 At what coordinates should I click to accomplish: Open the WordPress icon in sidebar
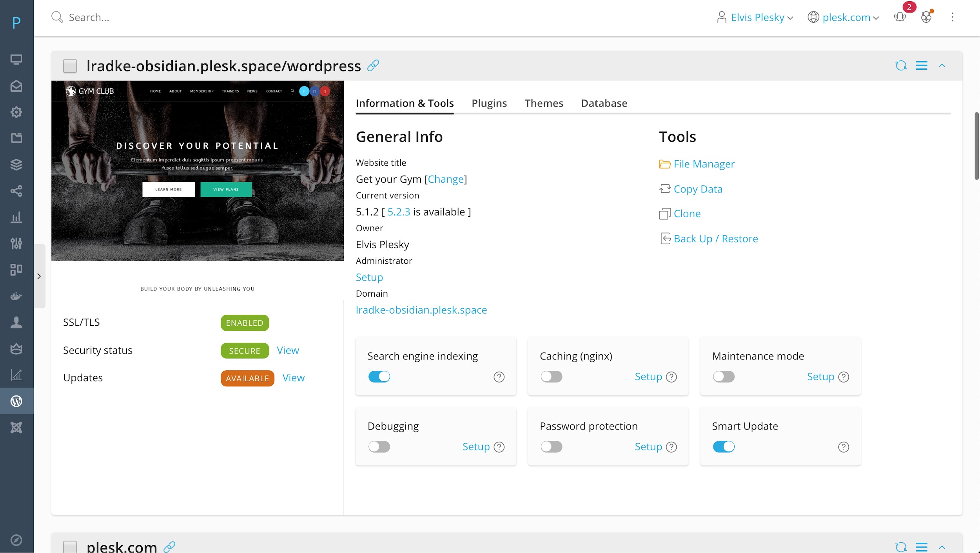(x=16, y=401)
